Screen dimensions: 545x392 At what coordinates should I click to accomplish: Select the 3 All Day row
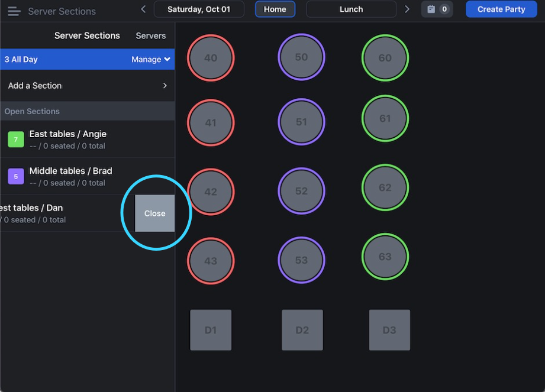(x=87, y=59)
